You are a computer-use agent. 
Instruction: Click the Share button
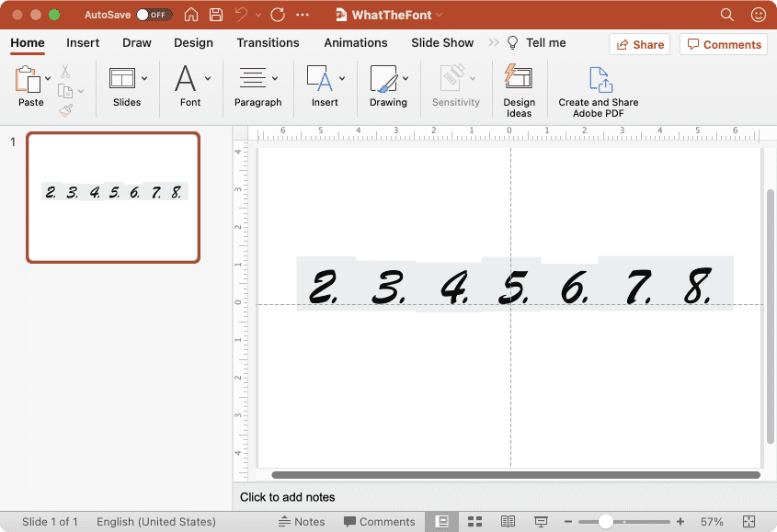click(x=640, y=44)
